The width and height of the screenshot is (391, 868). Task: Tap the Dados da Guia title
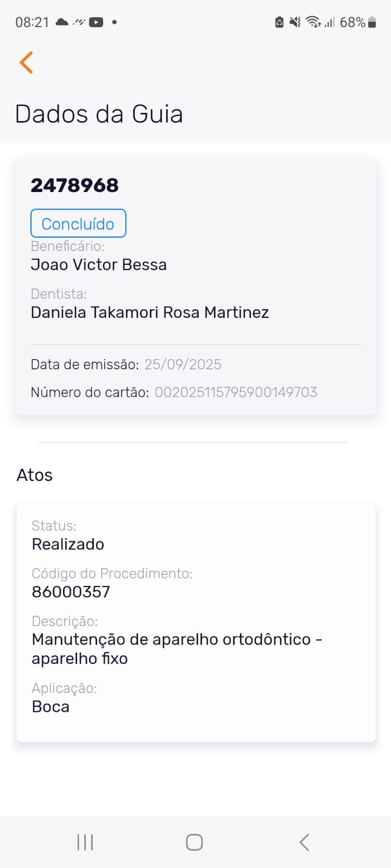(x=99, y=114)
